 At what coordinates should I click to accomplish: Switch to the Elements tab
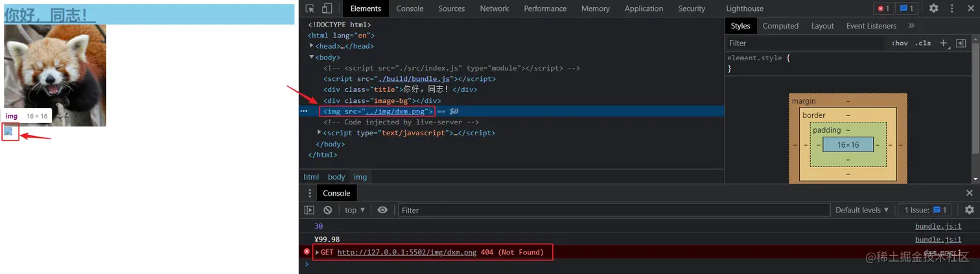point(366,8)
